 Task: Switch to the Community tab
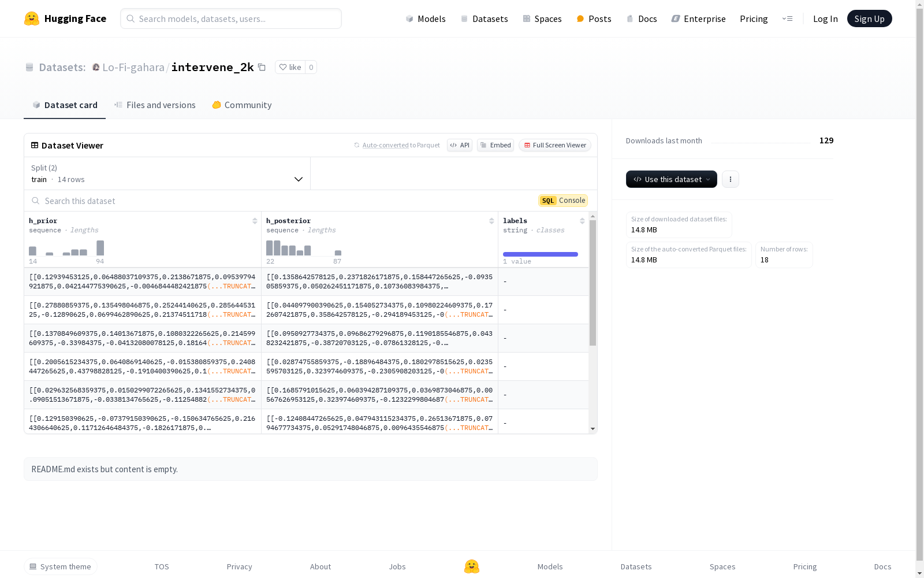(x=241, y=105)
